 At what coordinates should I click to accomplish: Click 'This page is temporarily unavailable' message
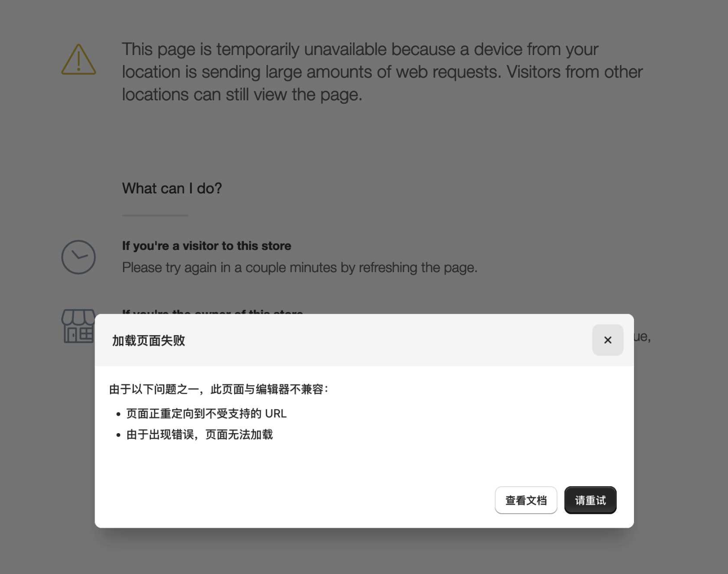[382, 72]
